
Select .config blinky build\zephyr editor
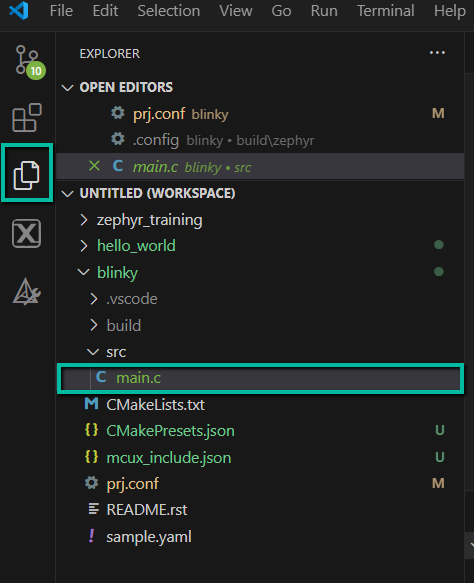pos(260,140)
